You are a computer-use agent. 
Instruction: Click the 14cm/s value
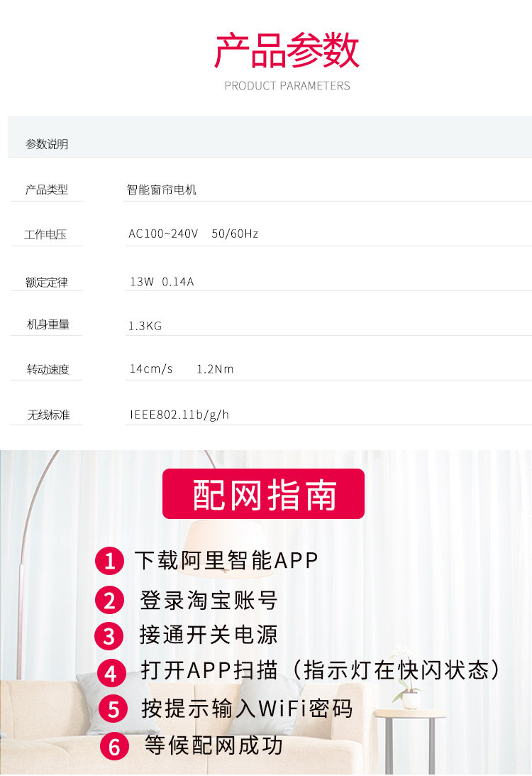point(151,368)
